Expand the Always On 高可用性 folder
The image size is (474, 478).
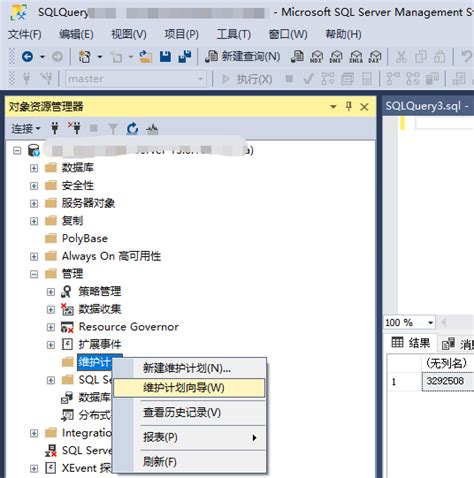(x=34, y=256)
